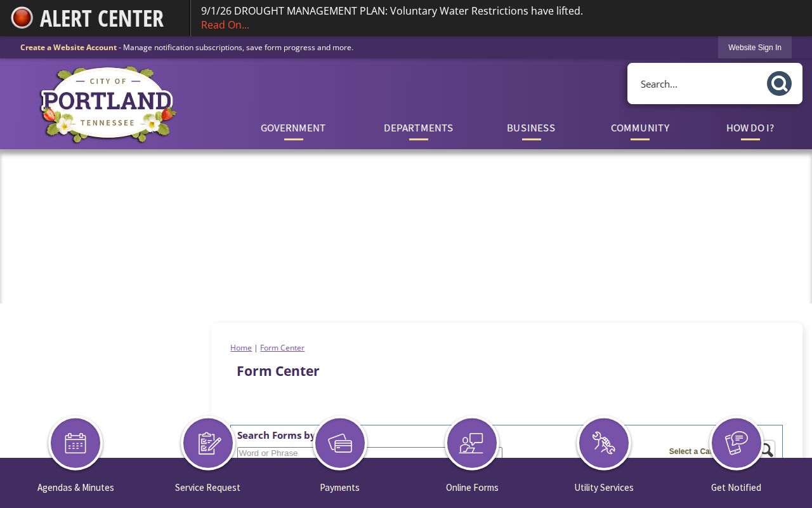The image size is (812, 508).
Task: Open the How Do I? menu
Action: click(750, 128)
